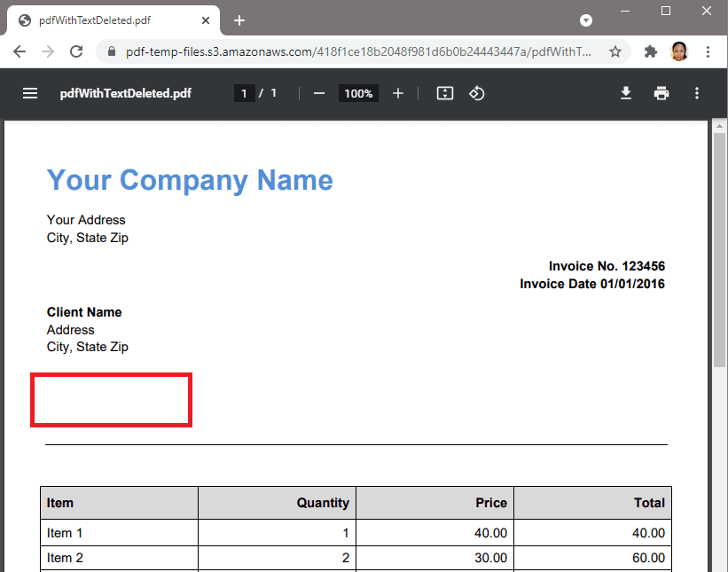Zoom into the PDF document
This screenshot has width=728, height=572.
(396, 93)
